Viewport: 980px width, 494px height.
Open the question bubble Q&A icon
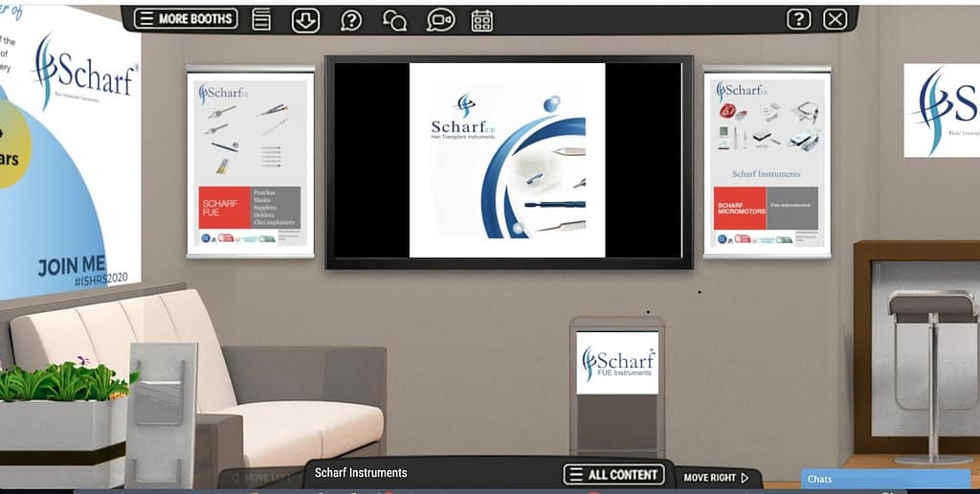(351, 19)
